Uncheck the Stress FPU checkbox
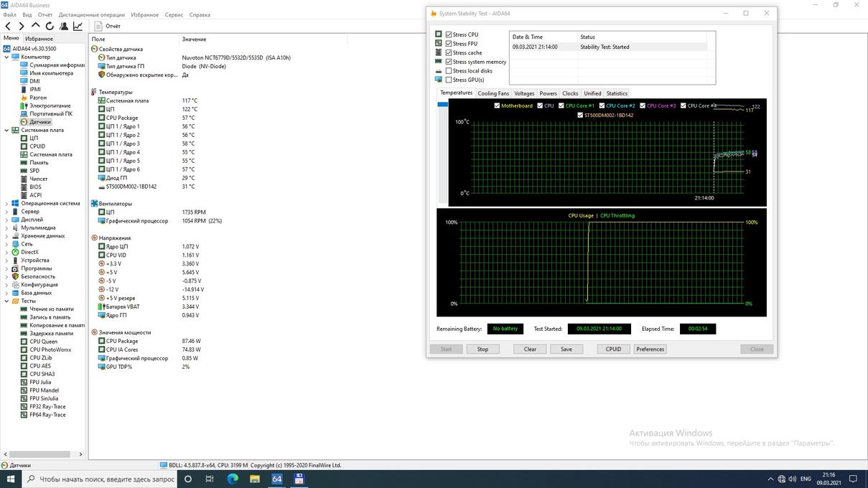The image size is (868, 488). [x=449, y=44]
